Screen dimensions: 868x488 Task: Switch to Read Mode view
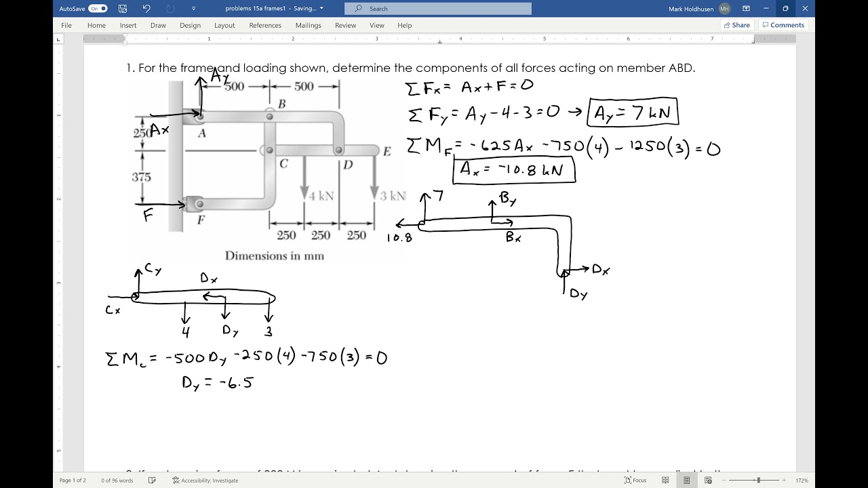(665, 481)
